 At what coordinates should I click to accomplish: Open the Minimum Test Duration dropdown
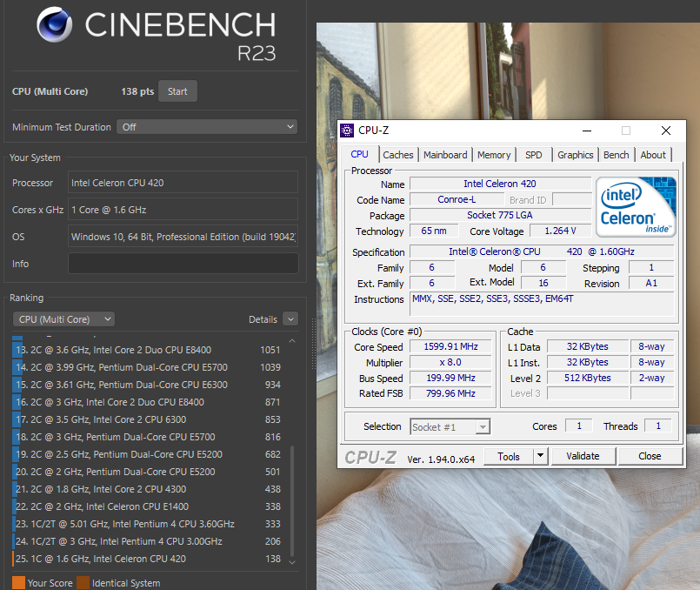coord(207,127)
